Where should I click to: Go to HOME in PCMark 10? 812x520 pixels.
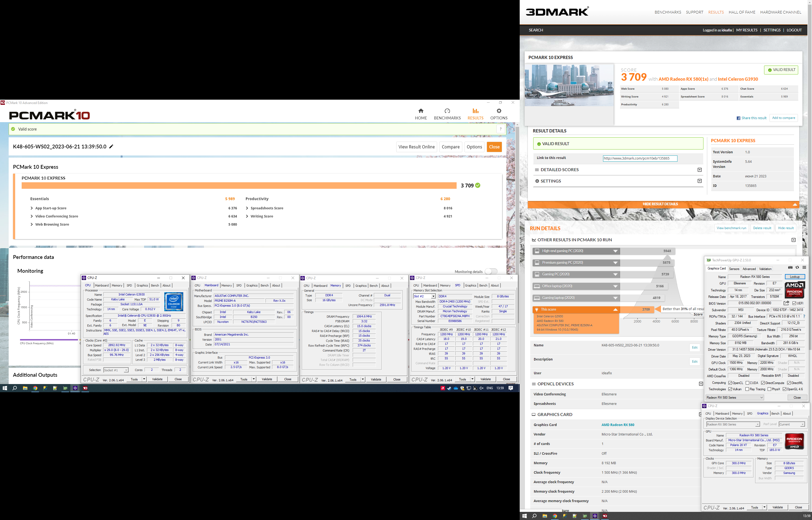[x=421, y=114]
